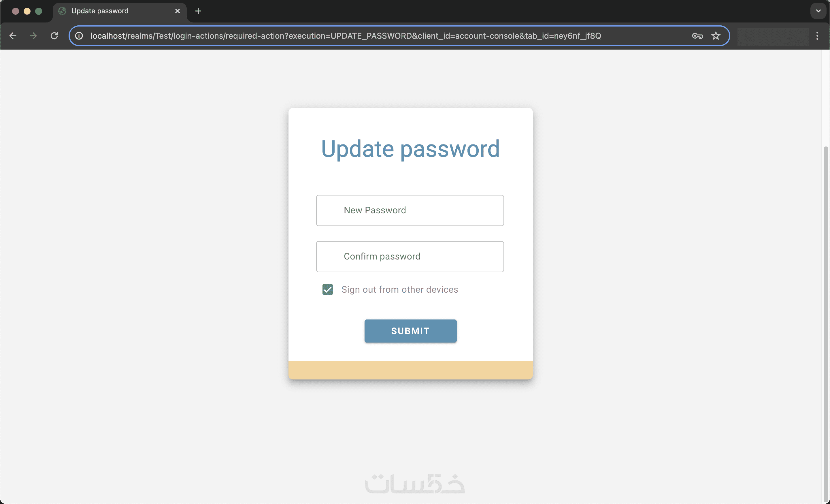The width and height of the screenshot is (830, 504).
Task: Expand the tab search dropdown arrow
Action: tap(818, 11)
